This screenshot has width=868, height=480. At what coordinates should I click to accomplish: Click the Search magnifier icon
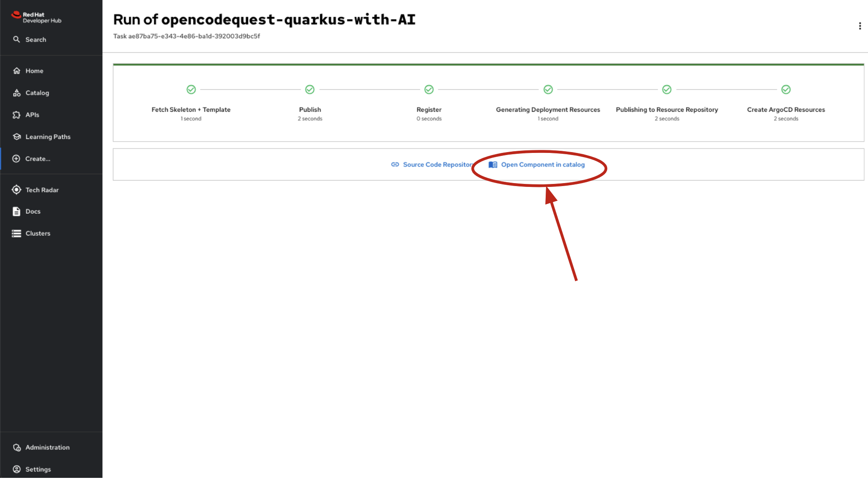pos(17,40)
